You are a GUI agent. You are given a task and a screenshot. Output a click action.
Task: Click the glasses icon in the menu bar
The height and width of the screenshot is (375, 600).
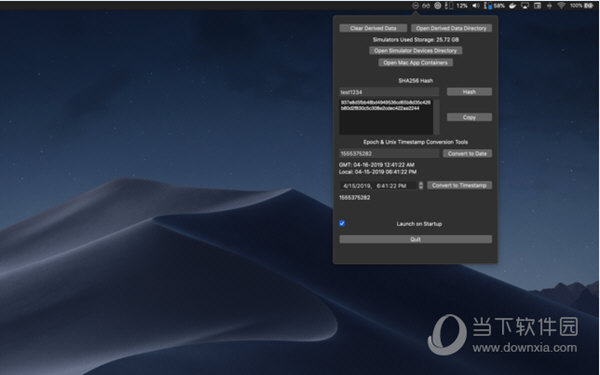tap(426, 5)
